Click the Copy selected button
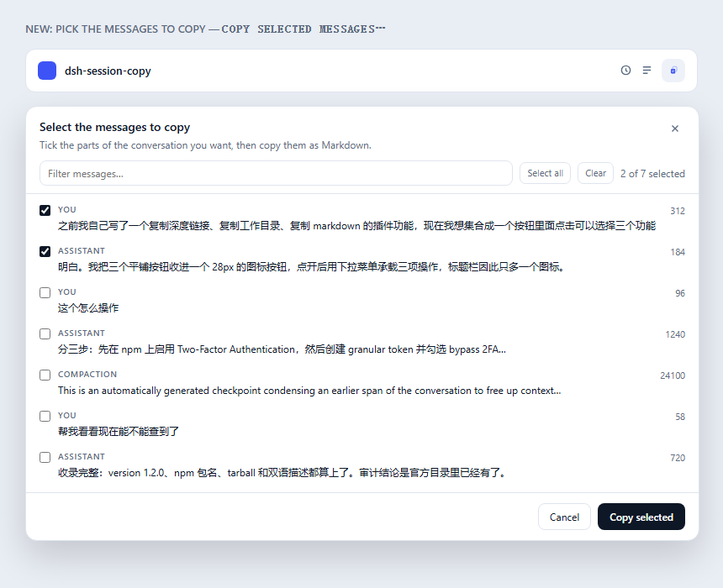Viewport: 723px width, 588px height. point(641,517)
